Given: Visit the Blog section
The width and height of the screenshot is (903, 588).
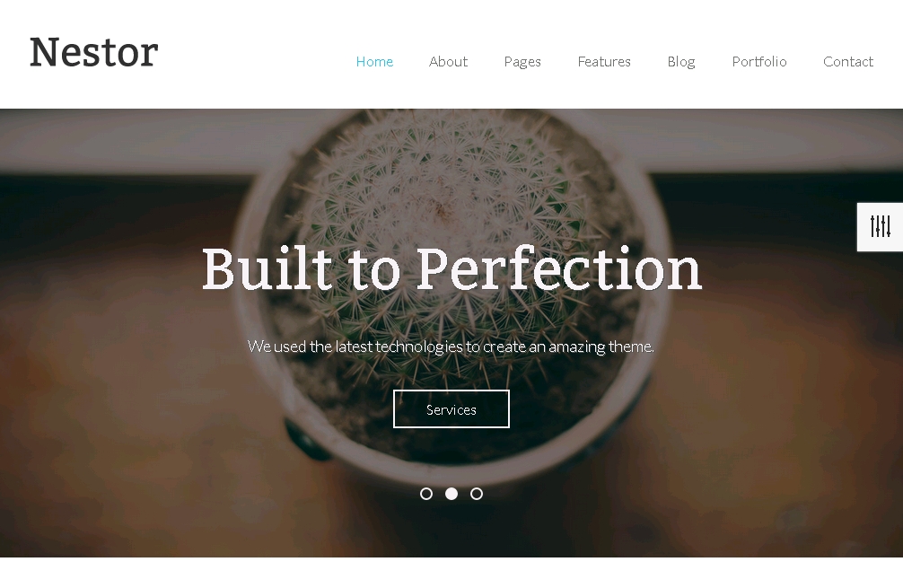Looking at the screenshot, I should click(681, 62).
